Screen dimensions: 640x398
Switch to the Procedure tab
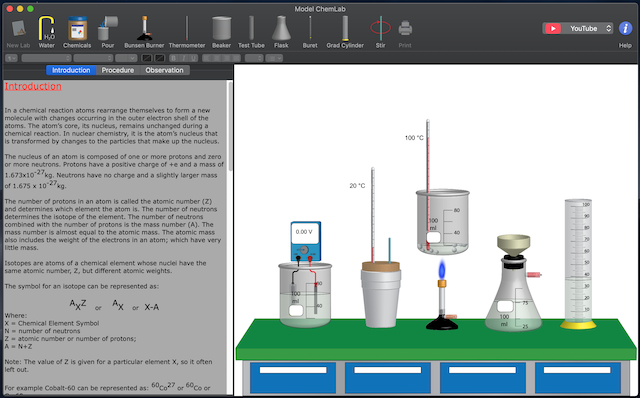click(118, 70)
